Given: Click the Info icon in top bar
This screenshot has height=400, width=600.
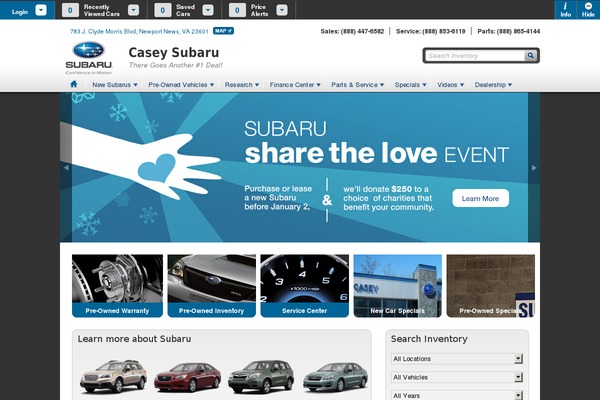Looking at the screenshot, I should (x=565, y=10).
